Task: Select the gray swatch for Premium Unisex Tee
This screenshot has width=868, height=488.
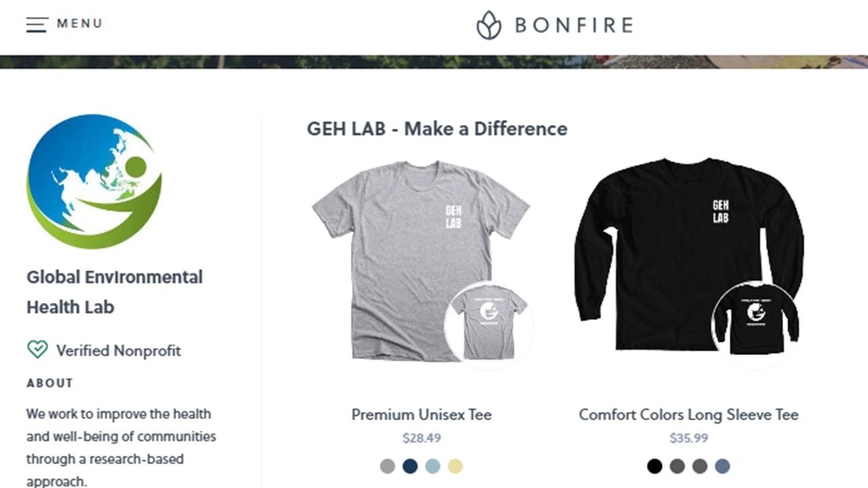Action: point(387,466)
